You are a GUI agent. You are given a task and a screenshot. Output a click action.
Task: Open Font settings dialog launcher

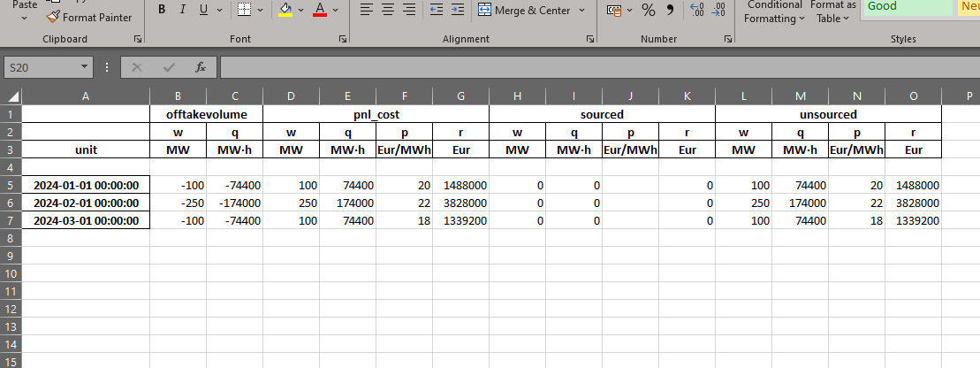tap(343, 39)
